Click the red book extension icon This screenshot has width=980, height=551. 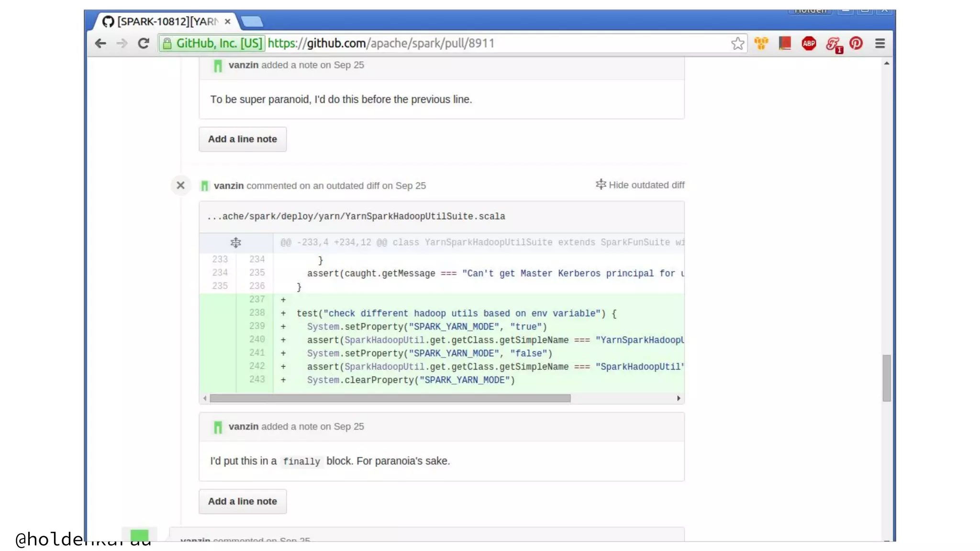tap(785, 44)
